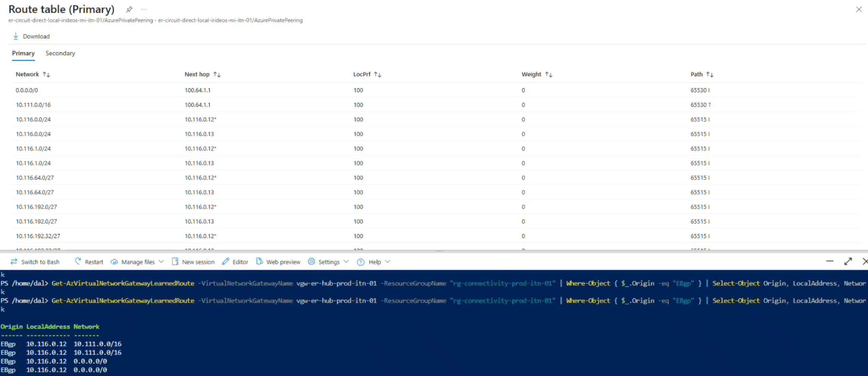Open the Editor in Cloud Shell
Image resolution: width=868 pixels, height=376 pixels.
pos(235,262)
